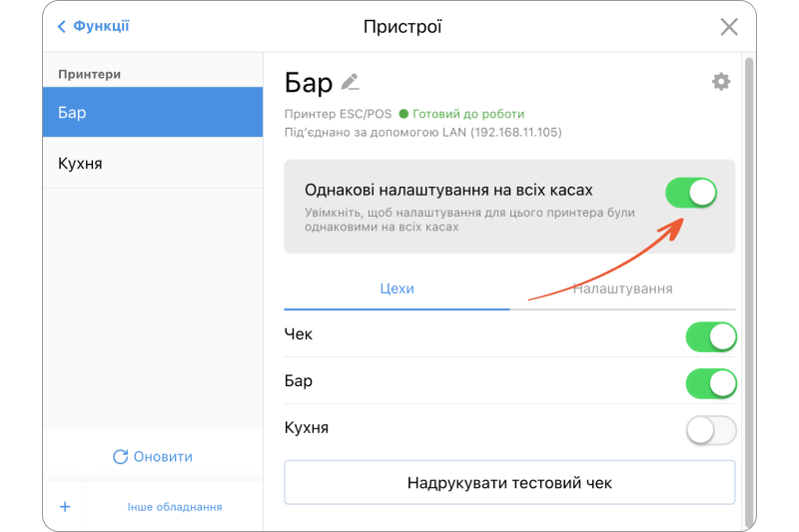Select Кухня printer in sidebar
Screen dimensions: 799x532
153,163
